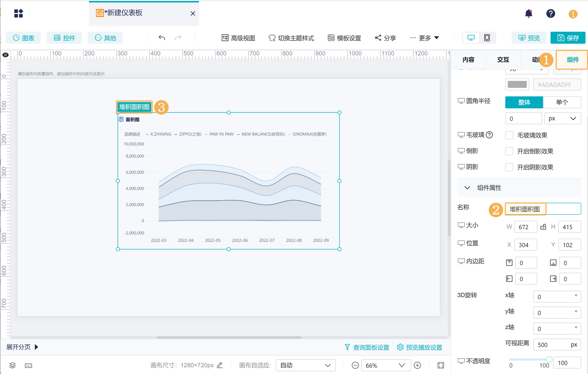Click the undo arrow icon

pyautogui.click(x=162, y=38)
